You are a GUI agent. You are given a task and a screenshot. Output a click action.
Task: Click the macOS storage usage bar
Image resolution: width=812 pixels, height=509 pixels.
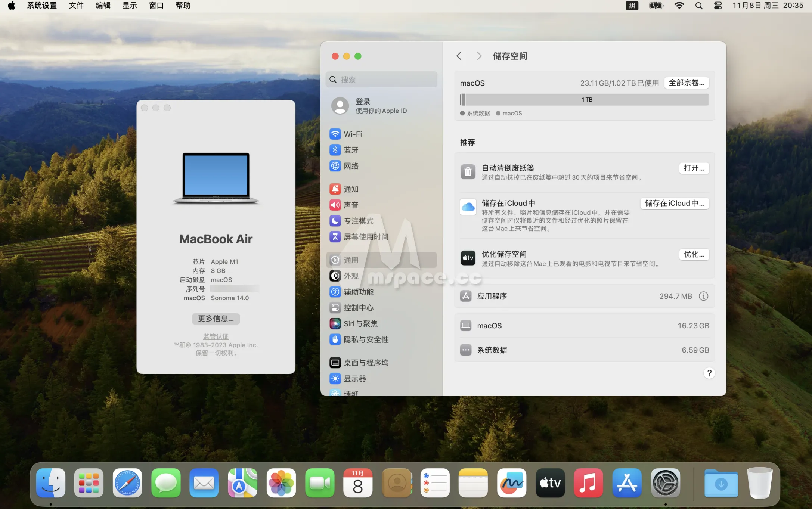point(585,100)
